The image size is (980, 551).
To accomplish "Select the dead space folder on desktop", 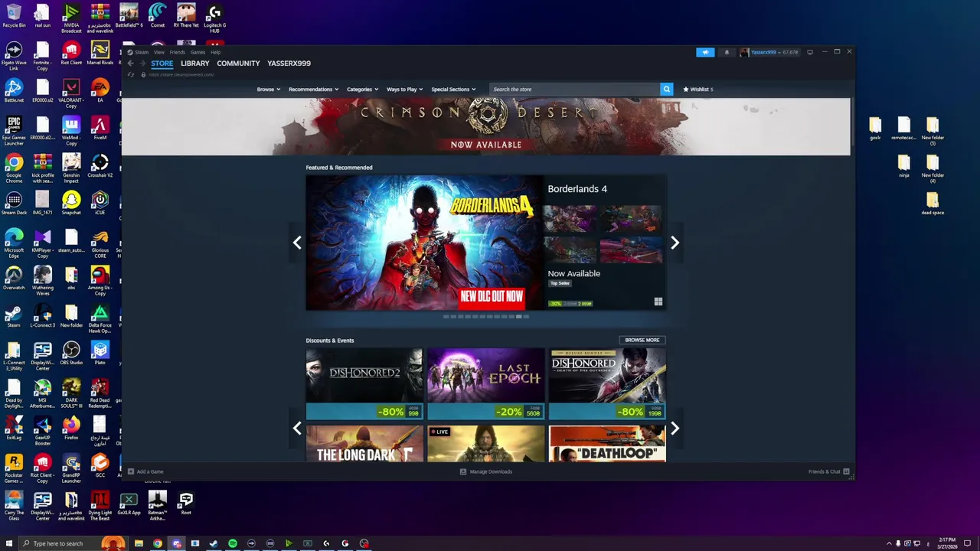I will [x=933, y=204].
